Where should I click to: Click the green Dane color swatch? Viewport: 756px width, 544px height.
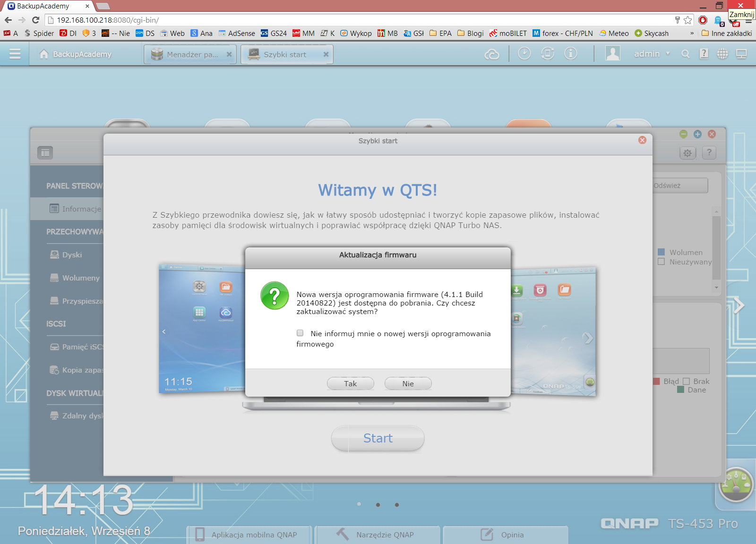pos(681,390)
